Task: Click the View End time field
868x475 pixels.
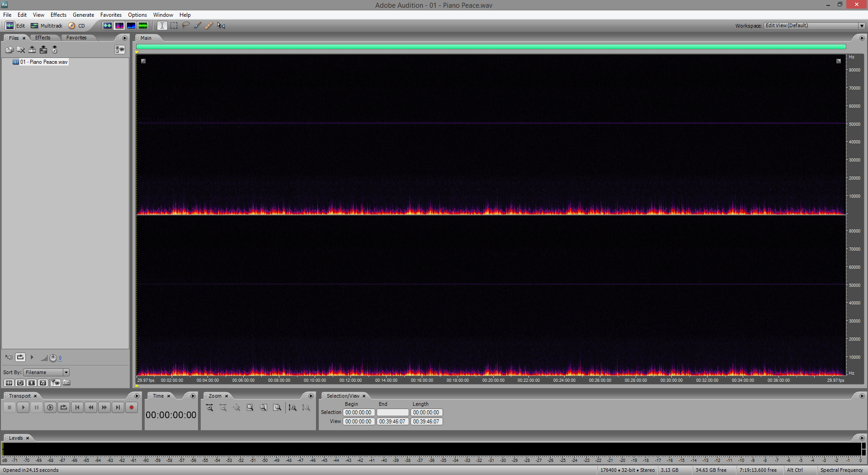Action: coord(392,422)
